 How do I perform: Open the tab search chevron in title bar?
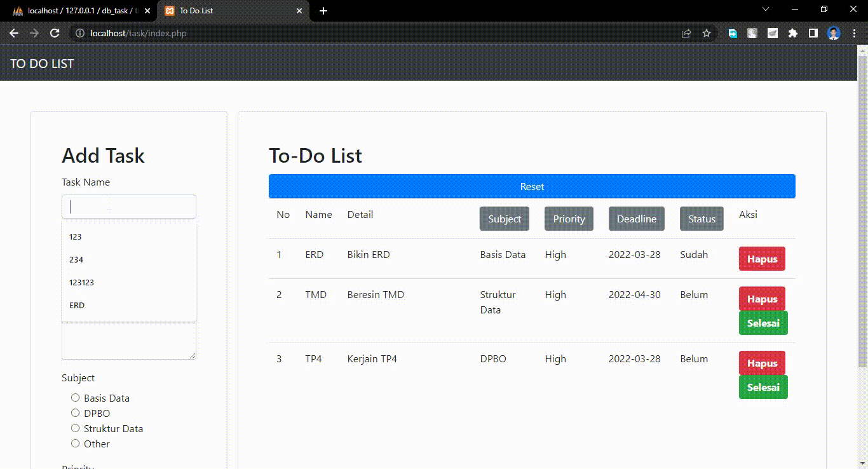coord(766,10)
